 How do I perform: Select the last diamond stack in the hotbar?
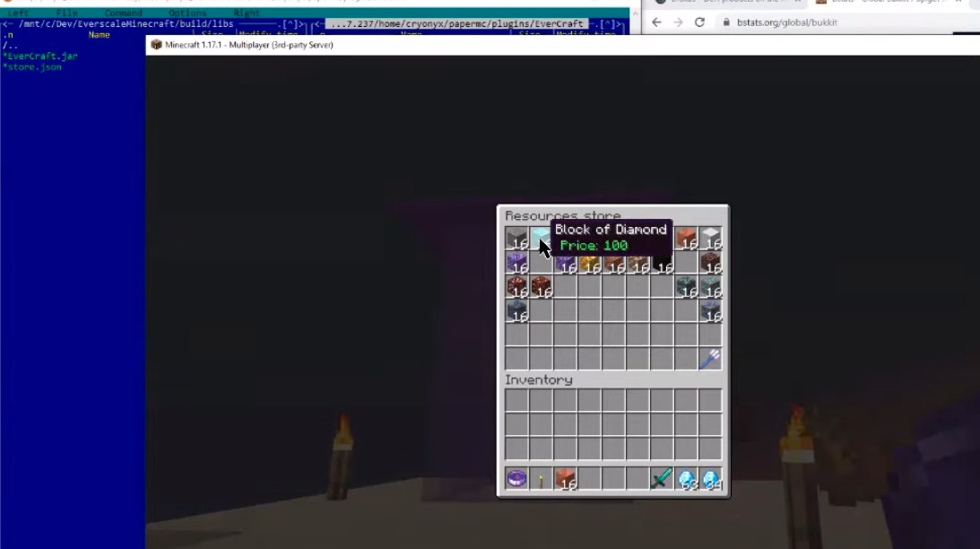[x=711, y=479]
